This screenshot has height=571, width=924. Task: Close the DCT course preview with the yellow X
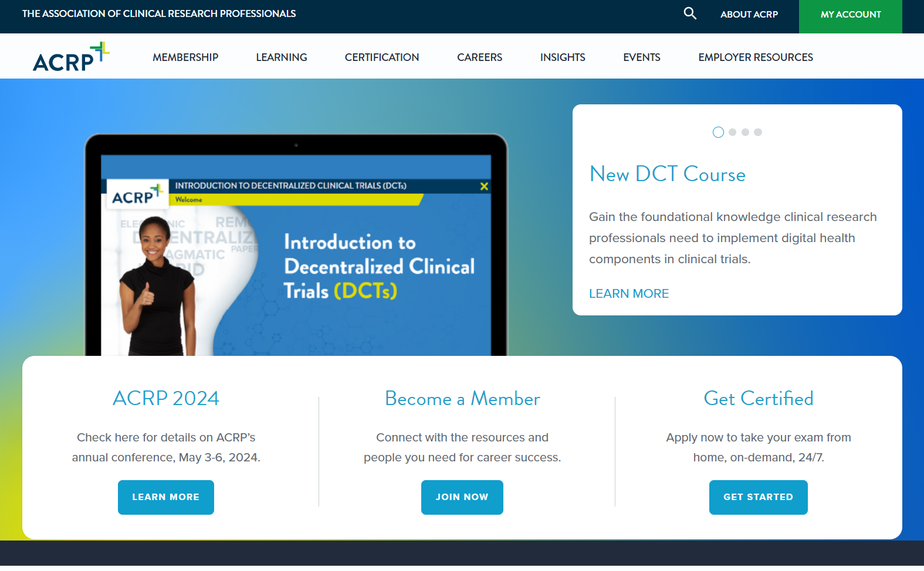tap(484, 186)
